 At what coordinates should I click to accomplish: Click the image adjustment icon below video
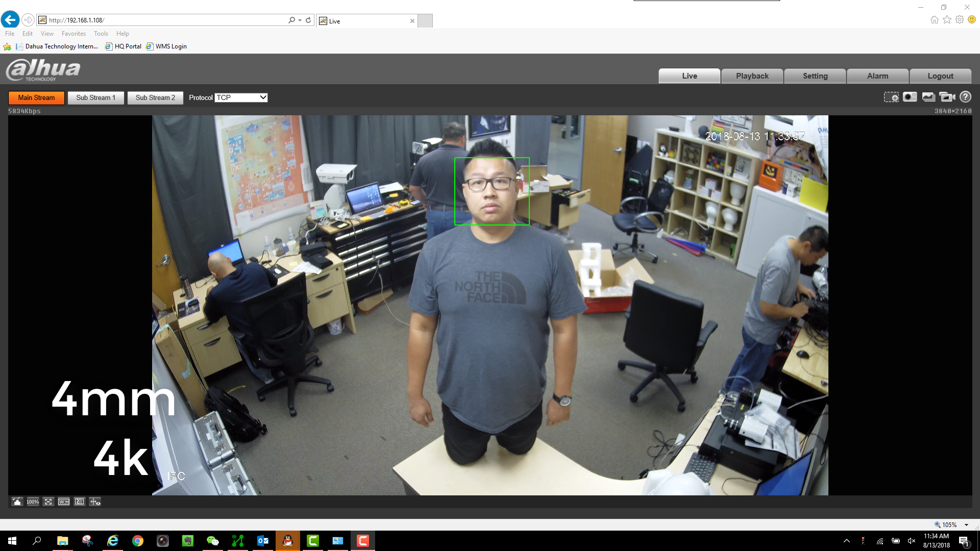click(17, 502)
